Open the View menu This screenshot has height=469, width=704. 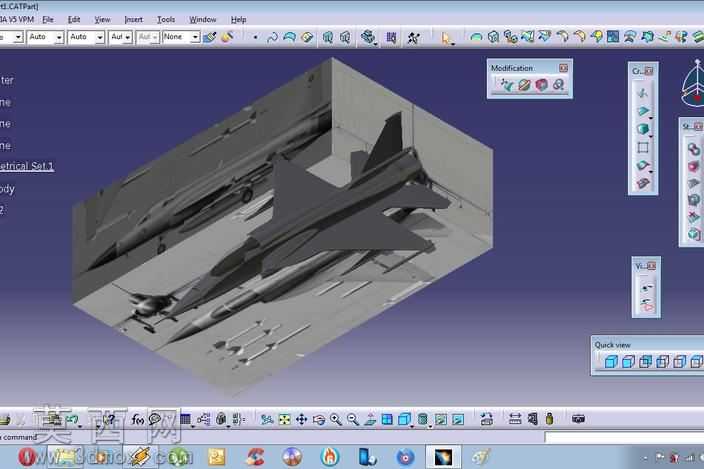point(102,20)
